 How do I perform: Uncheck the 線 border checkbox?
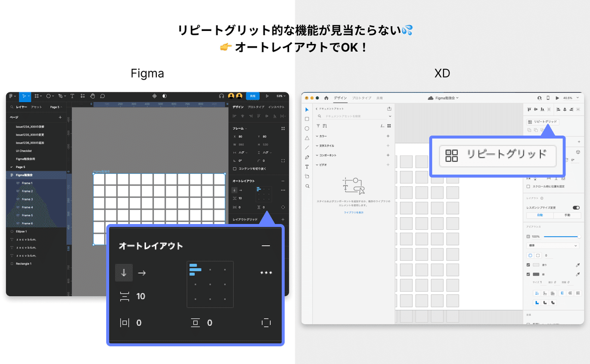(x=529, y=274)
